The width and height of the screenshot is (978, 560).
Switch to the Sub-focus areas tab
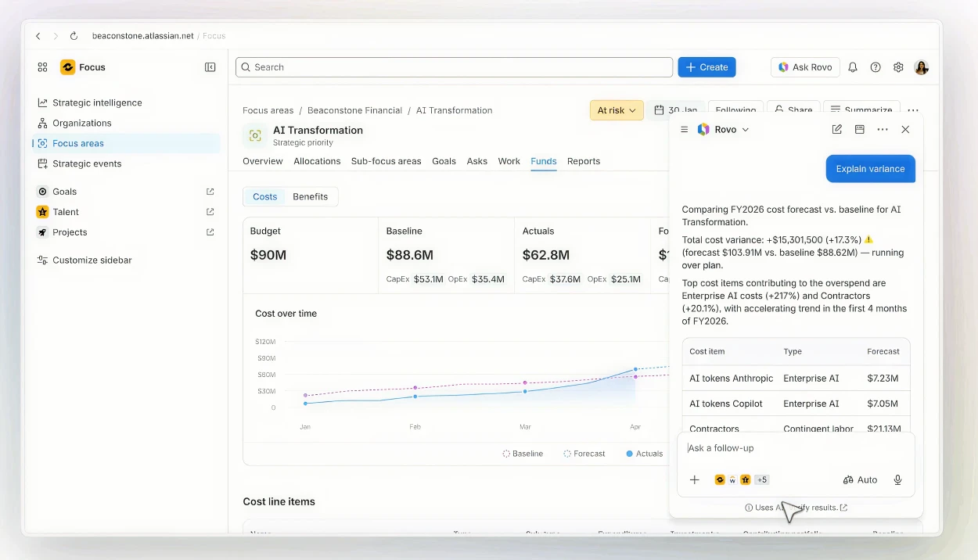point(387,161)
